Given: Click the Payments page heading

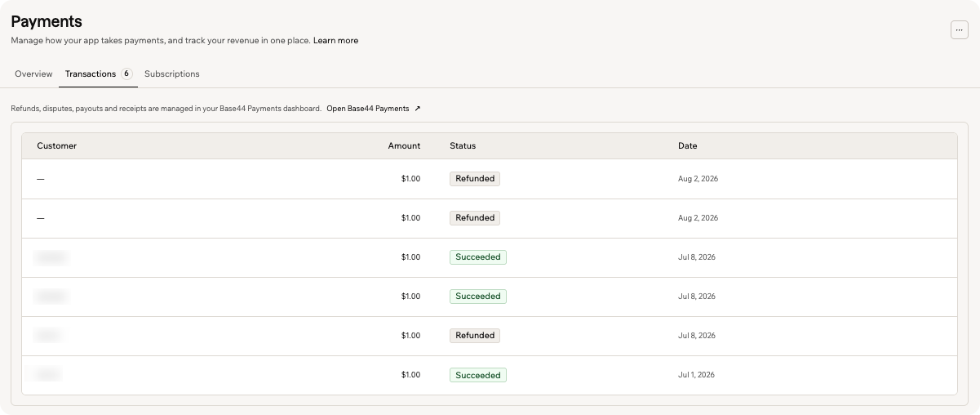Looking at the screenshot, I should pos(47,21).
